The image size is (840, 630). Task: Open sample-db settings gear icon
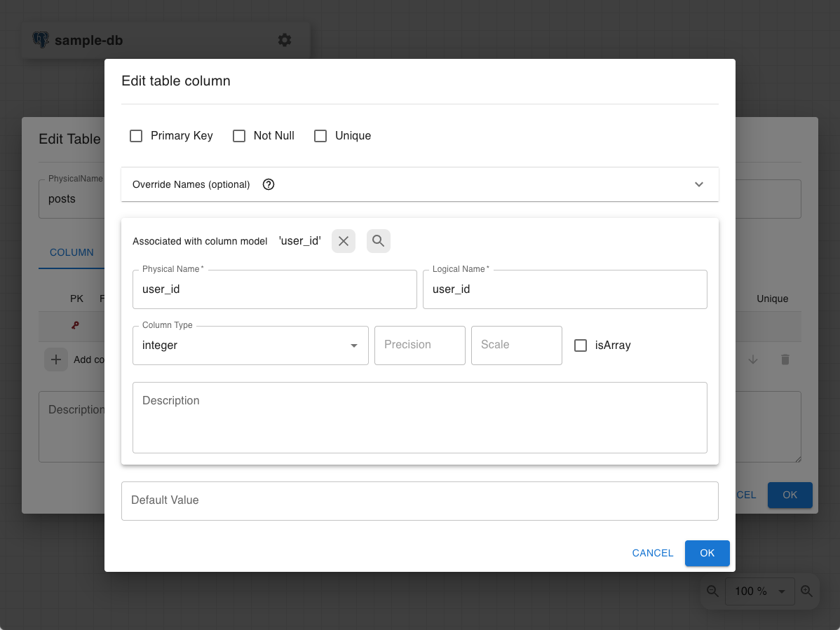(x=285, y=40)
